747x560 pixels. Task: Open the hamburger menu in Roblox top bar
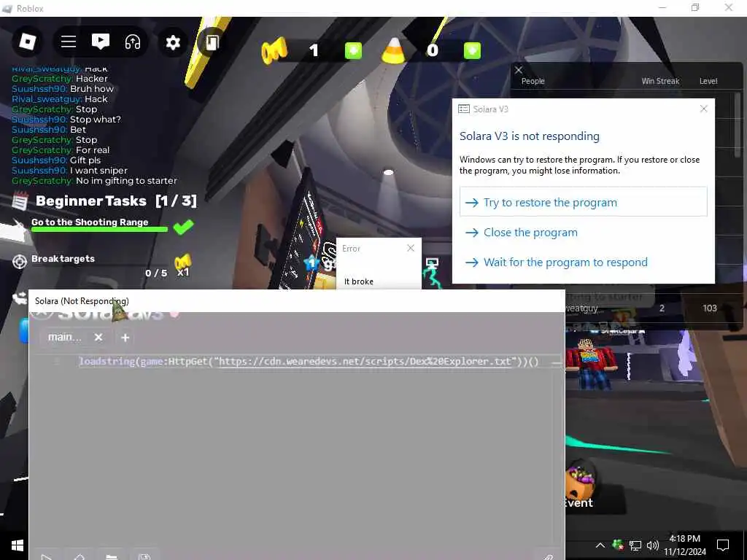click(68, 42)
